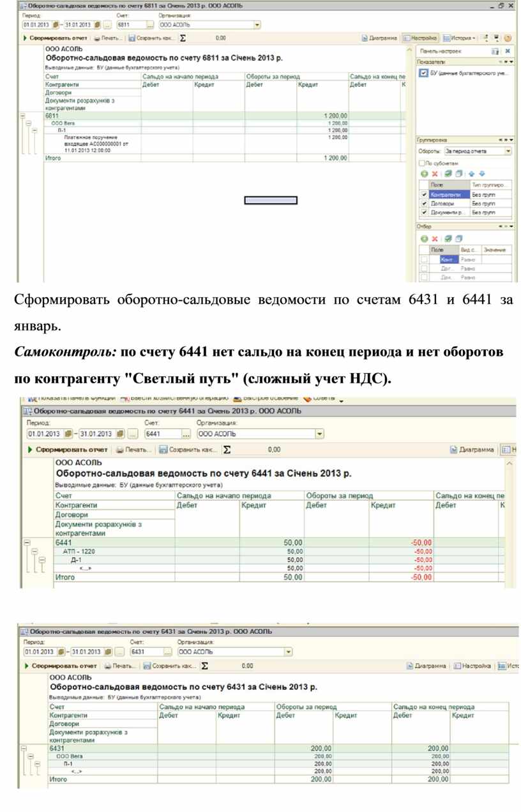Check the Дог... filter row checkbox
This screenshot has width=521, height=812.
423,269
